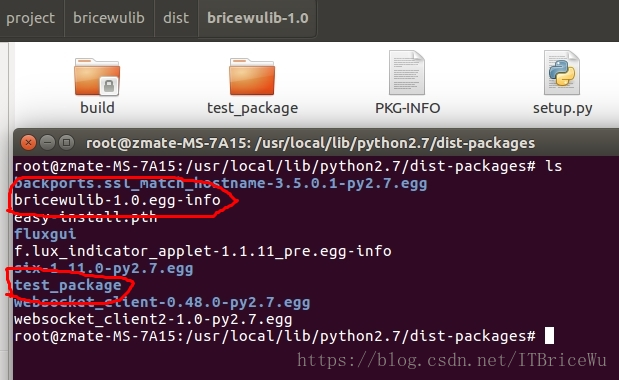Select the setup.py Python file icon

pos(562,73)
